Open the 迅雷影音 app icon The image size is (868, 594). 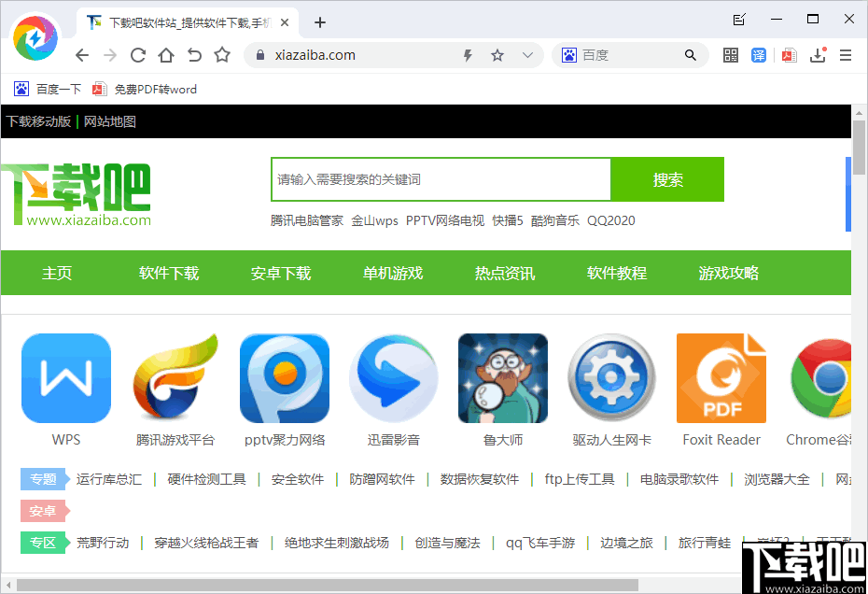[394, 378]
